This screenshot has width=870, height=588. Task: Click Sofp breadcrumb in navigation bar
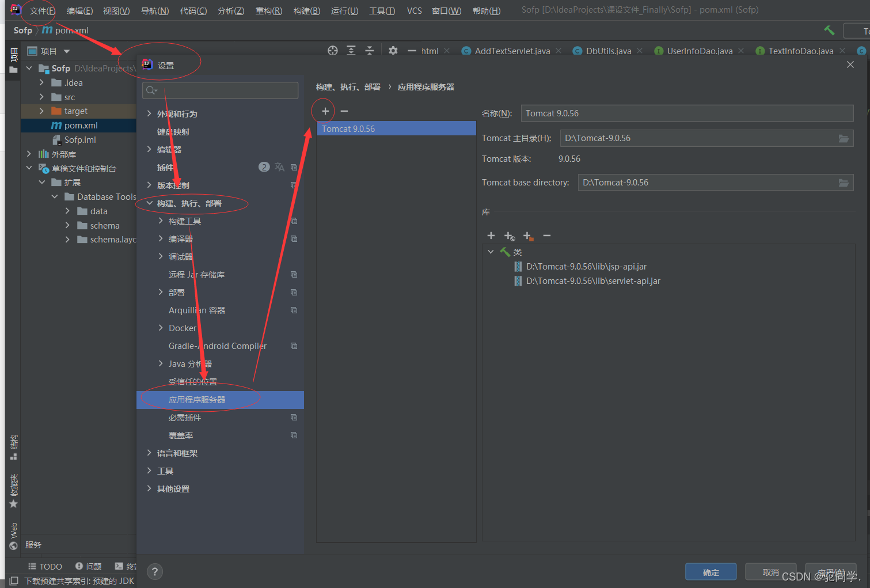[x=23, y=31]
